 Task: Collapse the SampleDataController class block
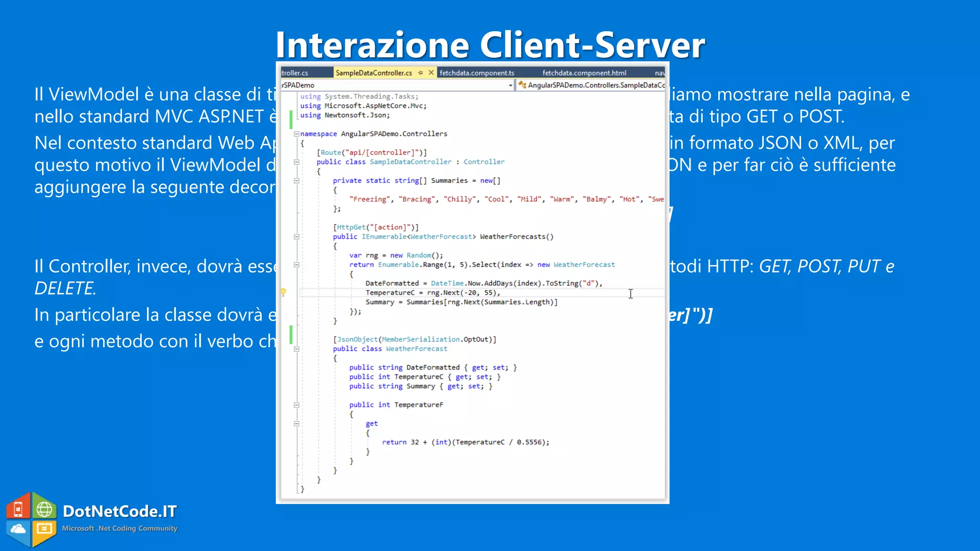click(x=296, y=162)
